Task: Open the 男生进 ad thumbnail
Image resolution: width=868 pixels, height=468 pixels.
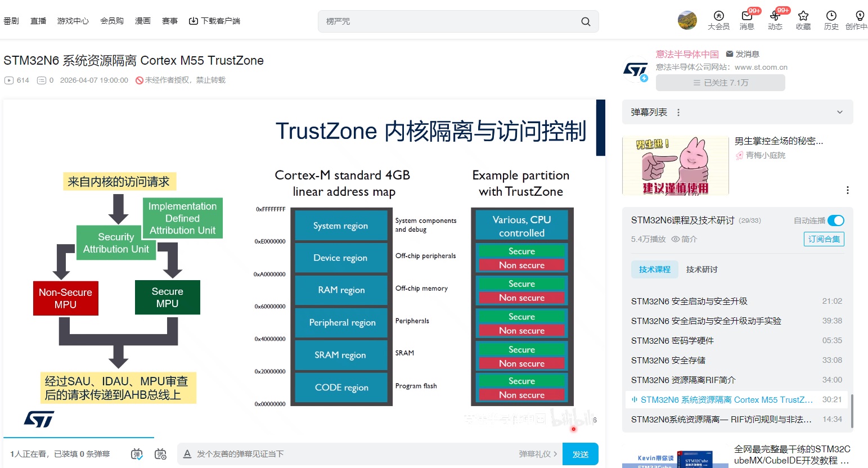Action: point(676,165)
